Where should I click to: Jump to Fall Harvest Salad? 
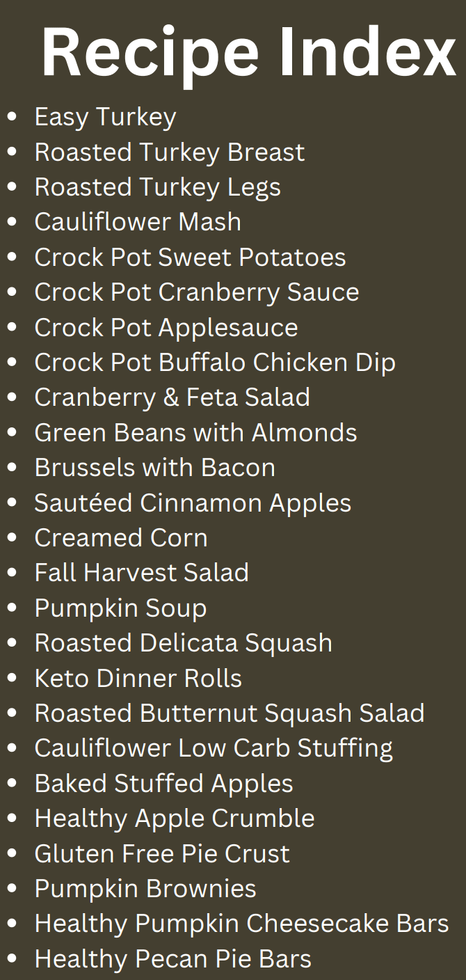point(141,573)
